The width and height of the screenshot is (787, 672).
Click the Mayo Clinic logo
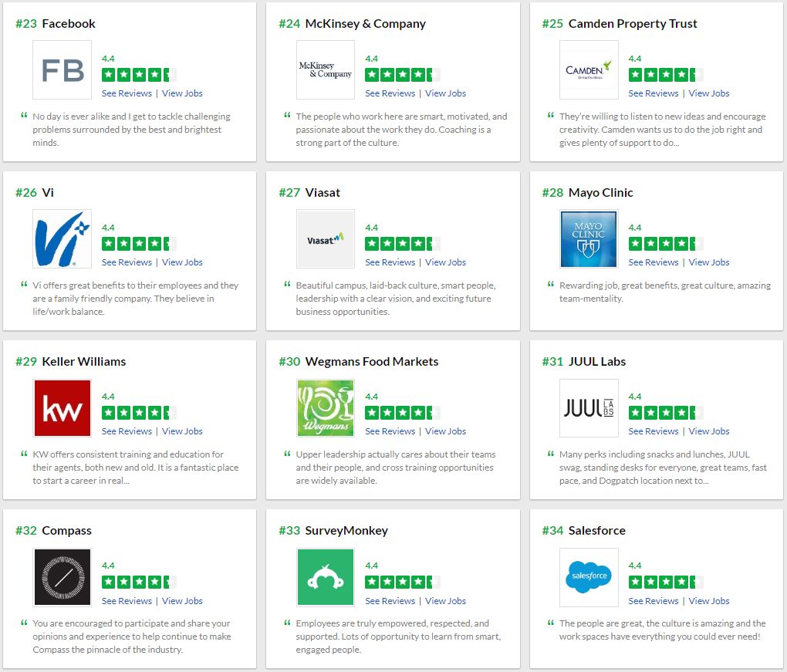[589, 239]
